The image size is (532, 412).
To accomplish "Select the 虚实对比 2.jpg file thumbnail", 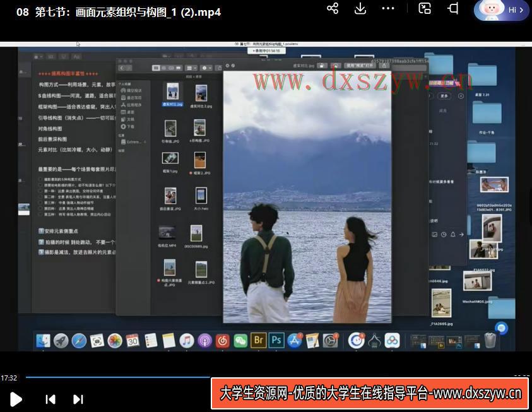I will [x=201, y=93].
